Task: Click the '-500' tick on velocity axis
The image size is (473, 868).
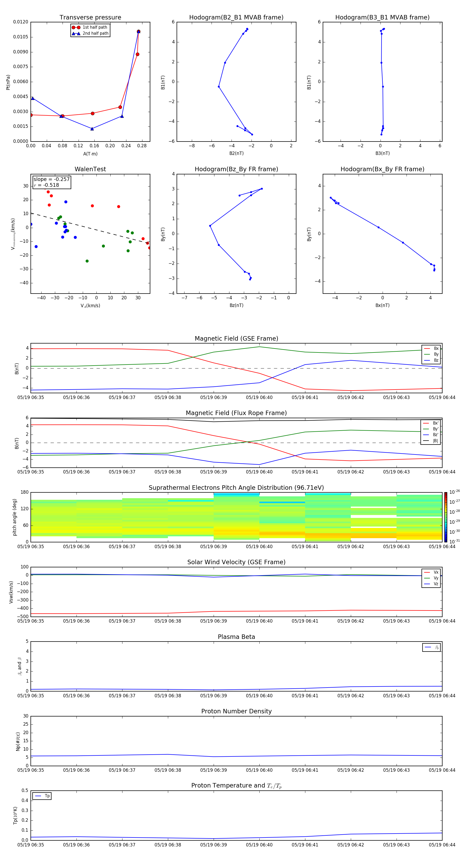Action: 22,617
